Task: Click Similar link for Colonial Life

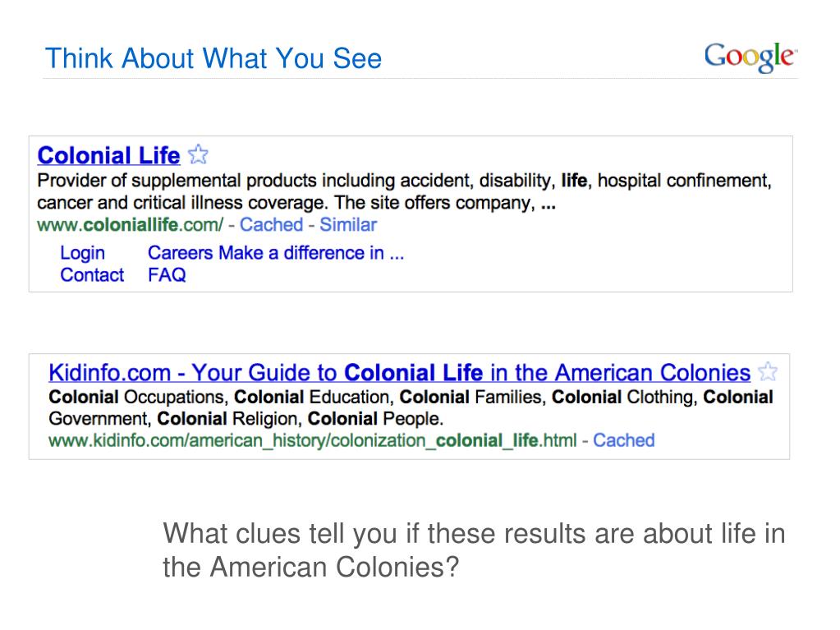Action: [348, 224]
